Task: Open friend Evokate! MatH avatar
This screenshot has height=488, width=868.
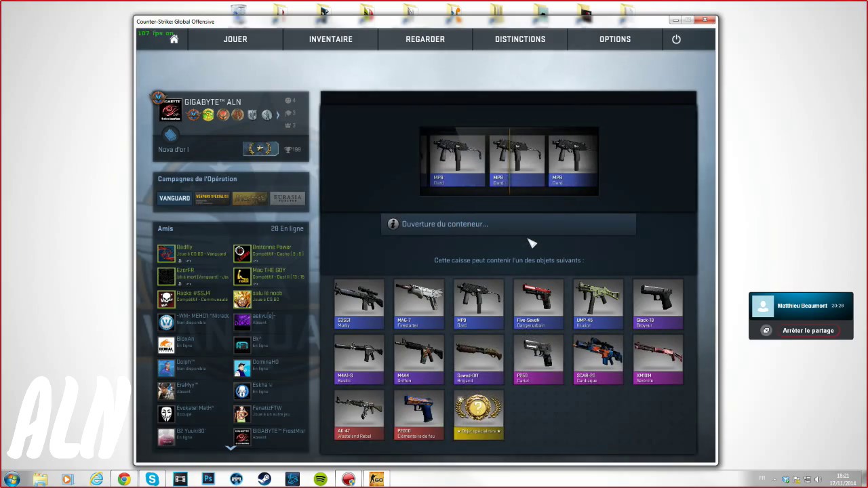Action: click(x=166, y=415)
